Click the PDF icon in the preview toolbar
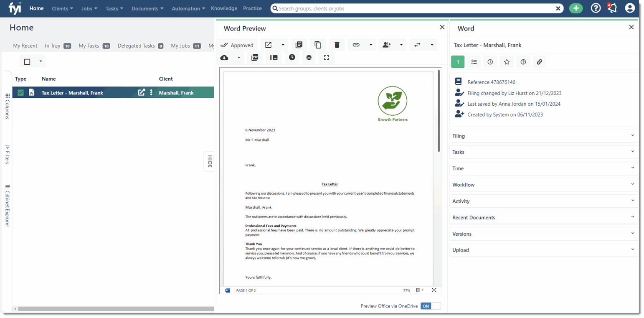Screen dimensions: 644x318 click(255, 58)
